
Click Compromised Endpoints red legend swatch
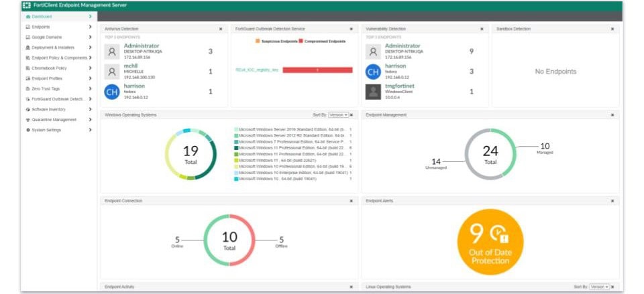(x=301, y=42)
